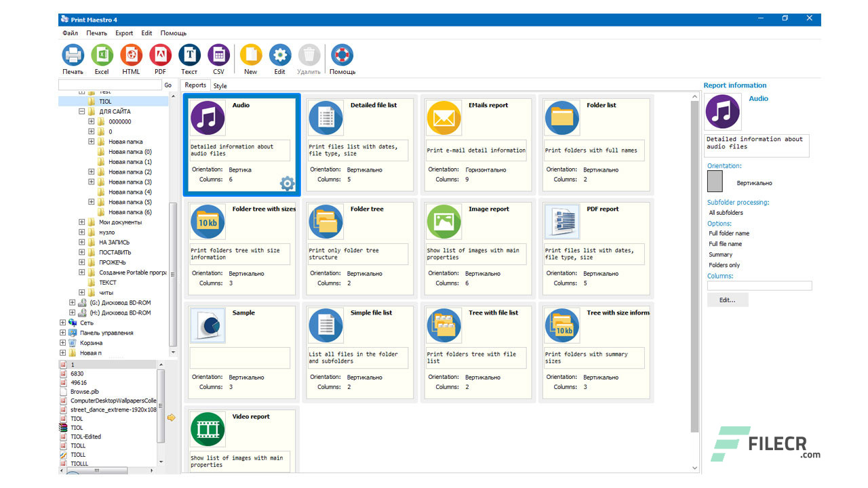Select the file 6830 in the list
The height and width of the screenshot is (488, 868).
(77, 374)
